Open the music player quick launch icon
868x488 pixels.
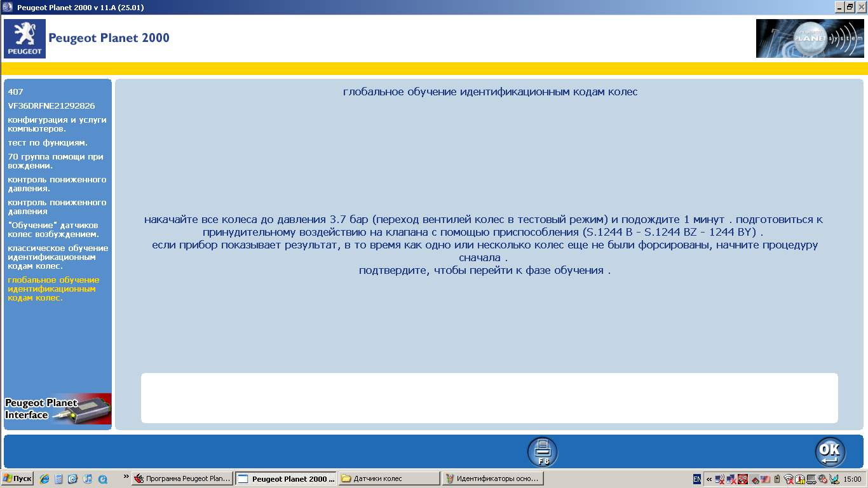pyautogui.click(x=87, y=479)
